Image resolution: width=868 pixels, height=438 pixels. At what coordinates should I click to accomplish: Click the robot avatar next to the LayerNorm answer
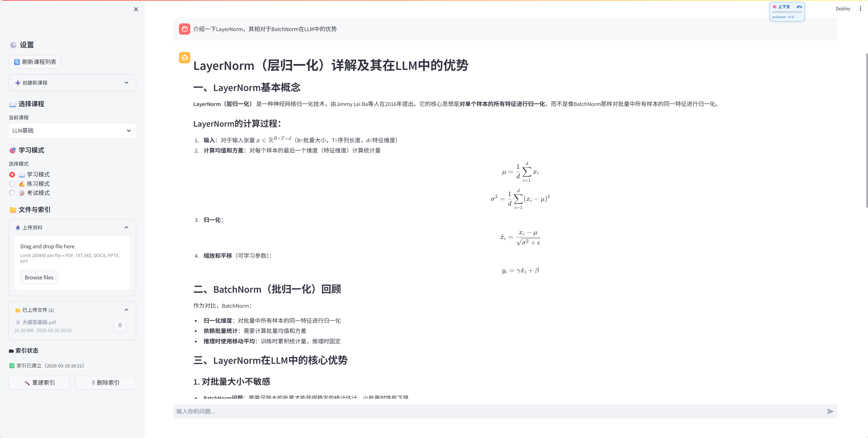coord(185,58)
